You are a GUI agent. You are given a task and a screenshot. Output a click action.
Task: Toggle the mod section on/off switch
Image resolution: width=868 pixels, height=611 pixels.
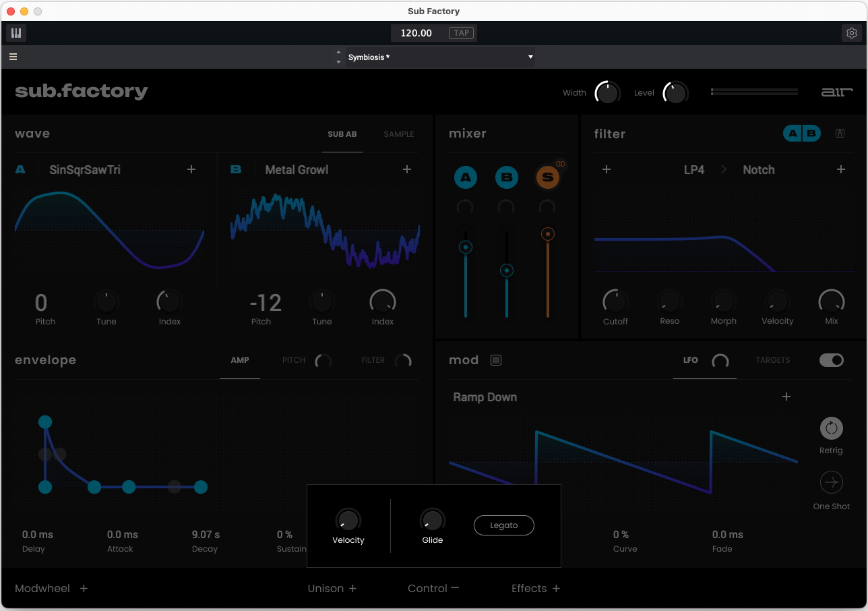tap(831, 360)
